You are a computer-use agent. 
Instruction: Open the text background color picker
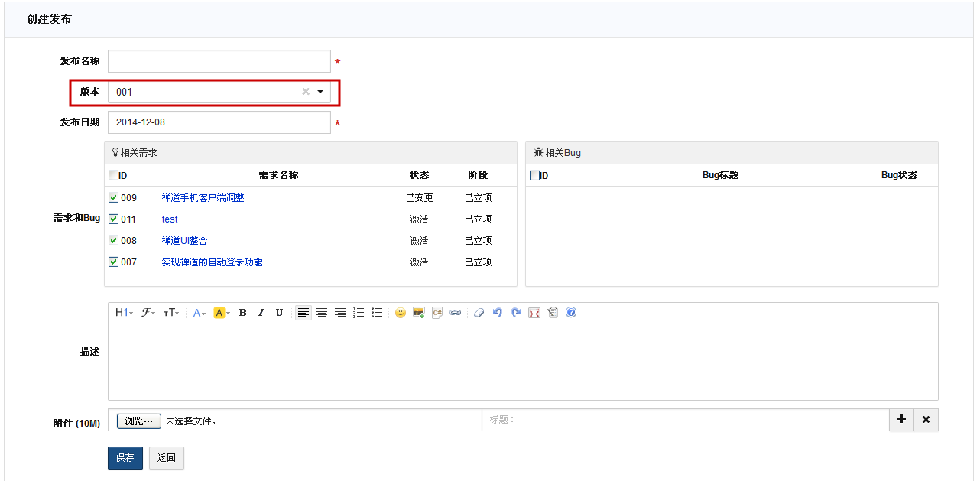pyautogui.click(x=222, y=313)
